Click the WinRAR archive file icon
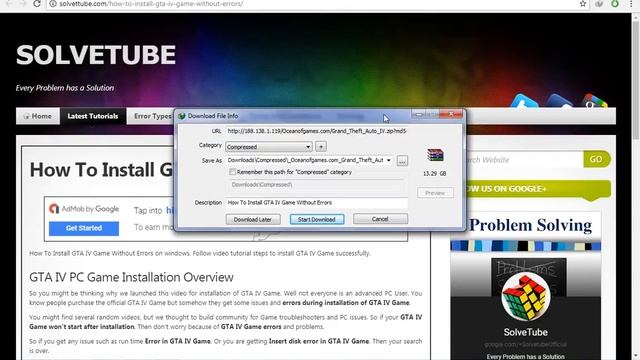Screen dimensions: 640x360 [x=435, y=156]
